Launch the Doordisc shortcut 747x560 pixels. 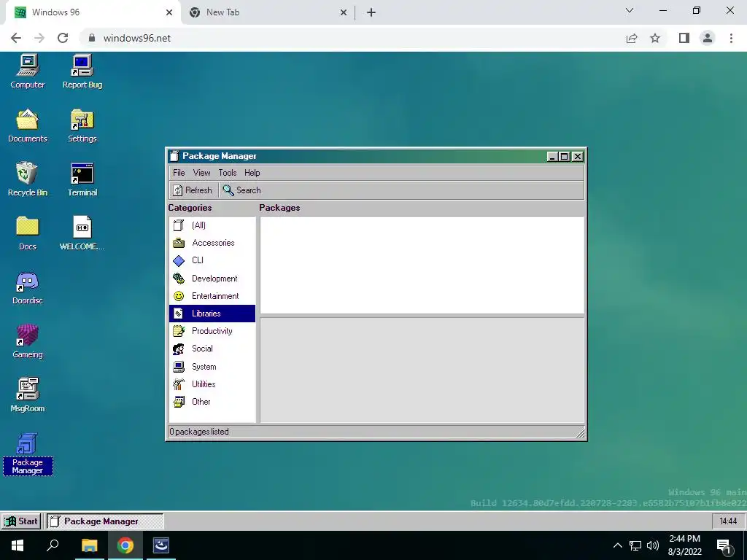coord(28,287)
